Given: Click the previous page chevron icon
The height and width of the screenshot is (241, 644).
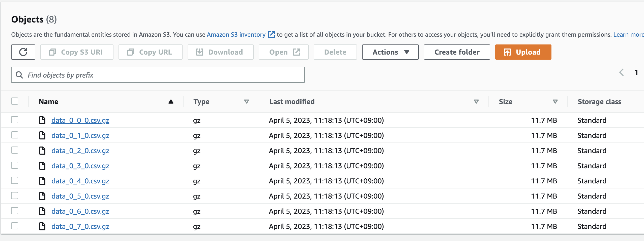Looking at the screenshot, I should tap(622, 72).
